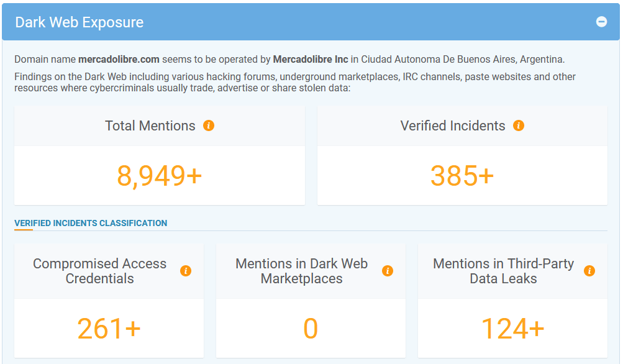Select the Verified Incidents card title
This screenshot has height=364, width=623.
453,125
